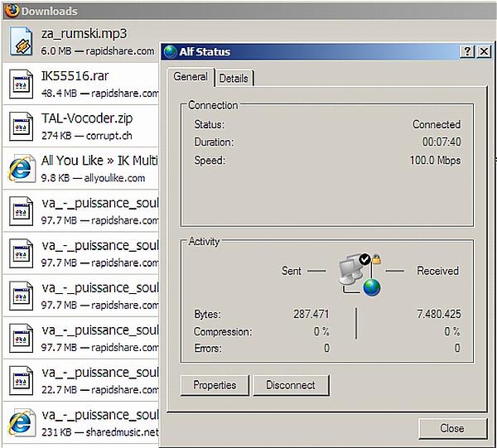Click the Internet Explorer icon beside All You Like
497x448 pixels.
tap(21, 169)
